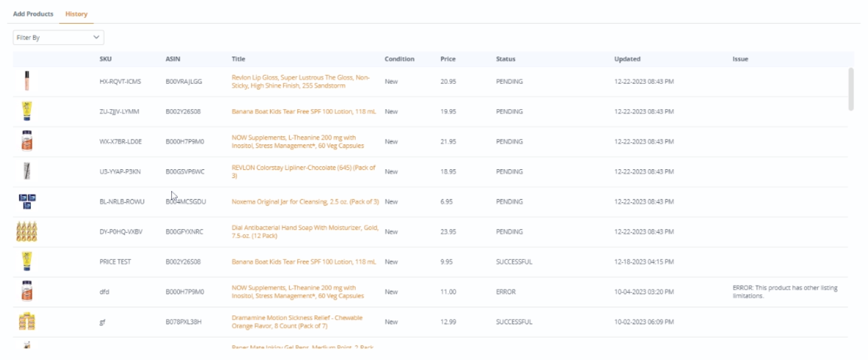Select SKU text HX-RQVT-ICMS
Image resolution: width=868 pixels, height=360 pixels.
point(121,82)
